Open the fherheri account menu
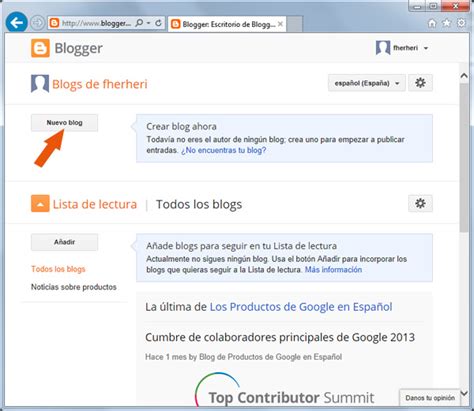474x411 pixels. click(x=410, y=48)
